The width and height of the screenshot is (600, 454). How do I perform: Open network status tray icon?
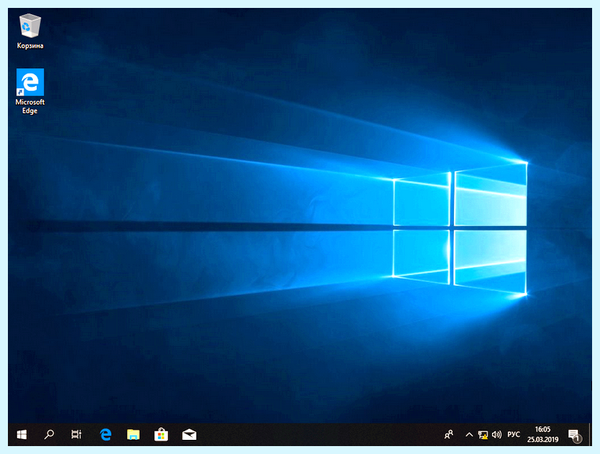click(483, 435)
